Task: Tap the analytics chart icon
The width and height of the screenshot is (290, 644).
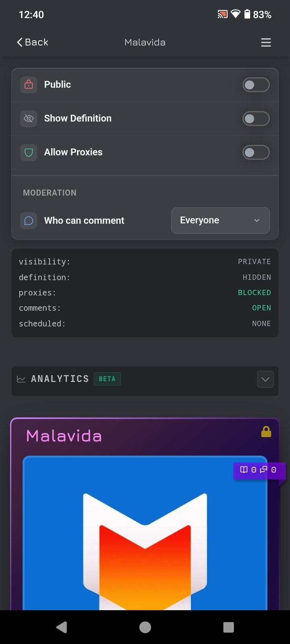Action: 21,379
